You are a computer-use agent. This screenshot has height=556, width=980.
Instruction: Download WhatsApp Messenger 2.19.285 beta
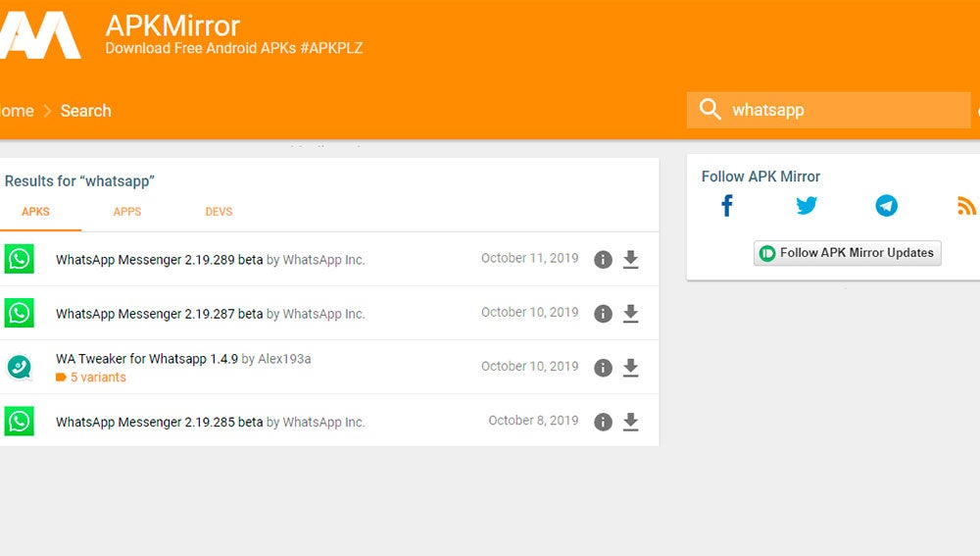[630, 422]
